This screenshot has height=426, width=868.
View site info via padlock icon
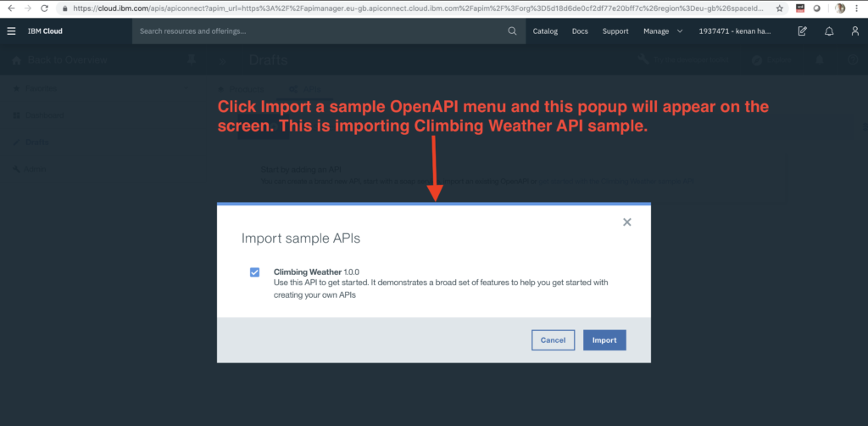[65, 8]
